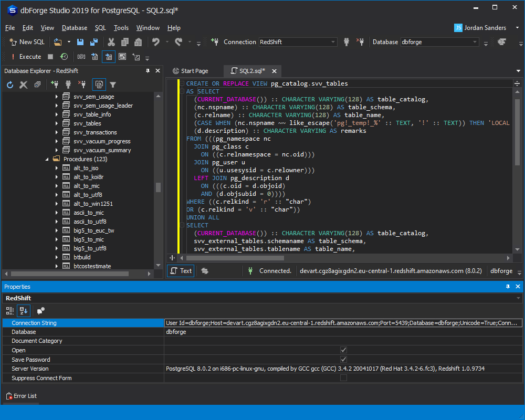Collapse the Procedures (123) folder
Viewport: 525px width, 420px height.
(x=47, y=159)
